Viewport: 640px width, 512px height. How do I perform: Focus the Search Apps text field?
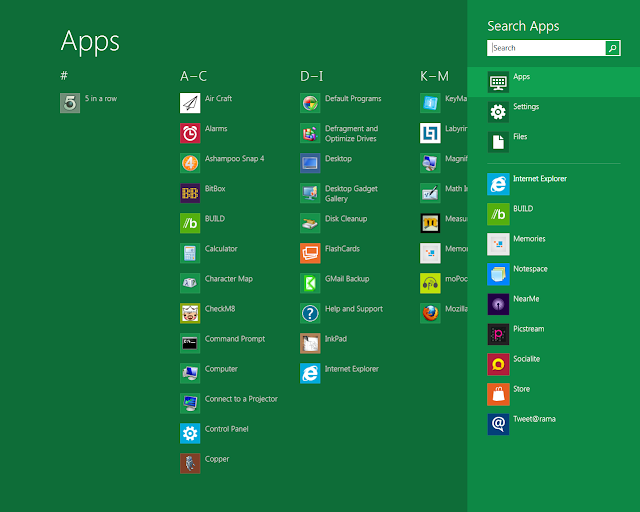[x=546, y=48]
